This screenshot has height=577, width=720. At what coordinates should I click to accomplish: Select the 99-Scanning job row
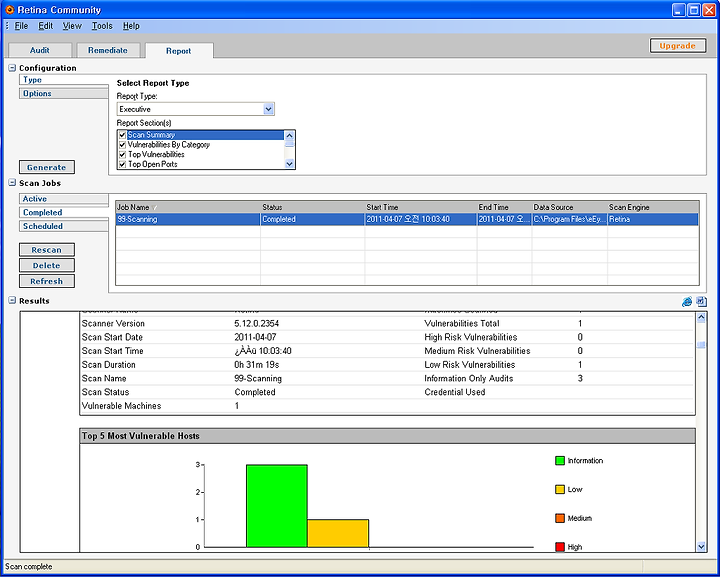pyautogui.click(x=407, y=219)
